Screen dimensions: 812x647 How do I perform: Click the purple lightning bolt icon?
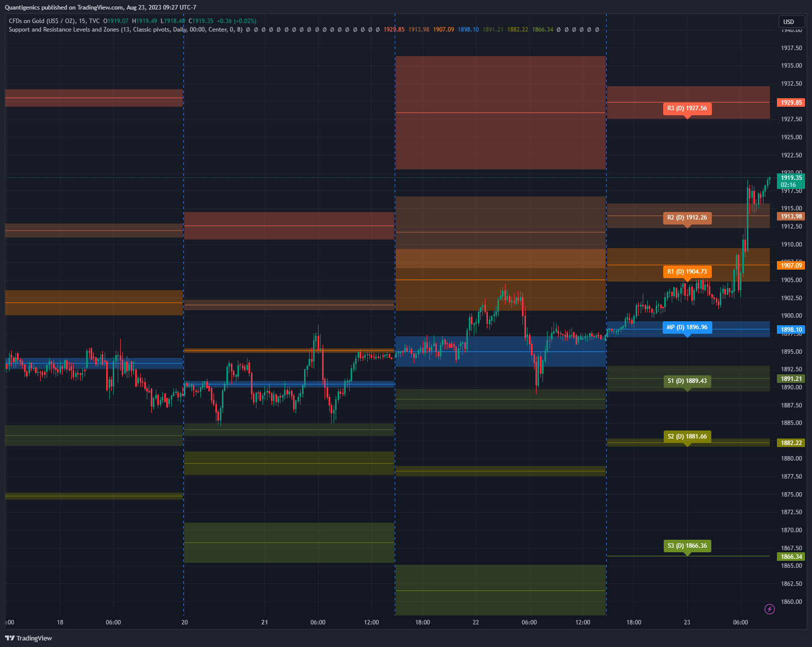pyautogui.click(x=769, y=609)
